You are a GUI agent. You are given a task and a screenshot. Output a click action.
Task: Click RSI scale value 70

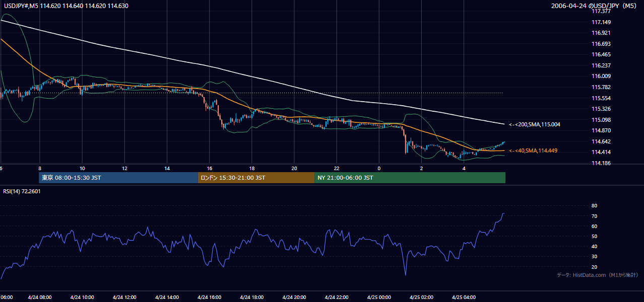pos(594,216)
